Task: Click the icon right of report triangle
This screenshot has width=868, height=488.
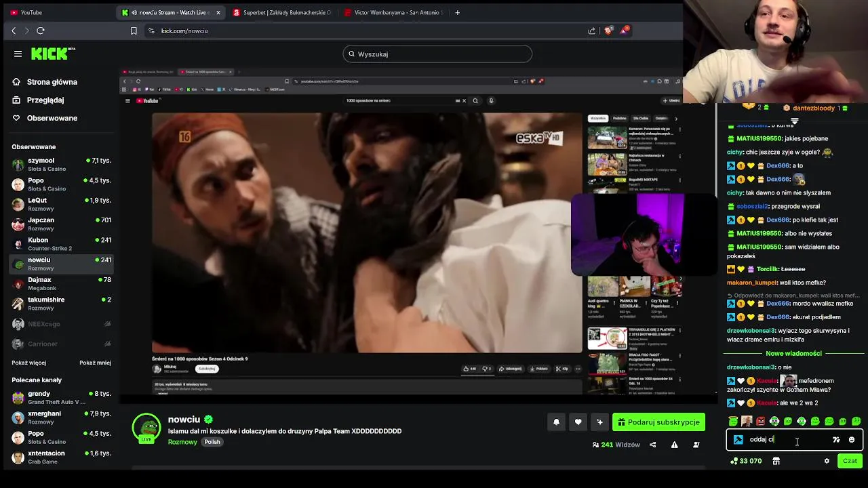Action: pyautogui.click(x=696, y=445)
